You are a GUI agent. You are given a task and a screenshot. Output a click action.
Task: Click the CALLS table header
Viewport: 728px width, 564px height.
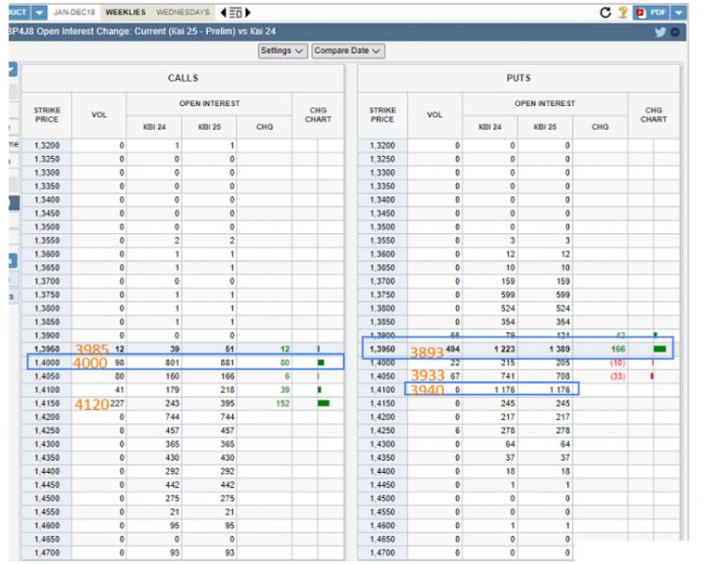[182, 78]
